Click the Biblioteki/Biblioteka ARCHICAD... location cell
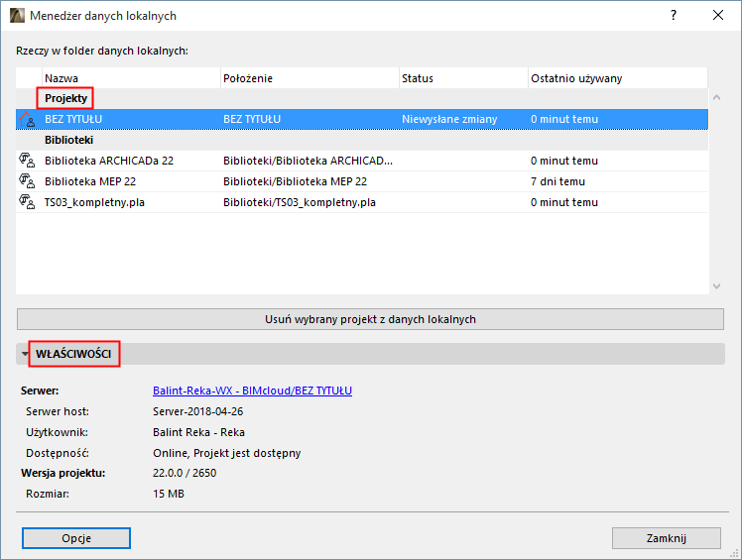This screenshot has width=742, height=560. tap(309, 161)
